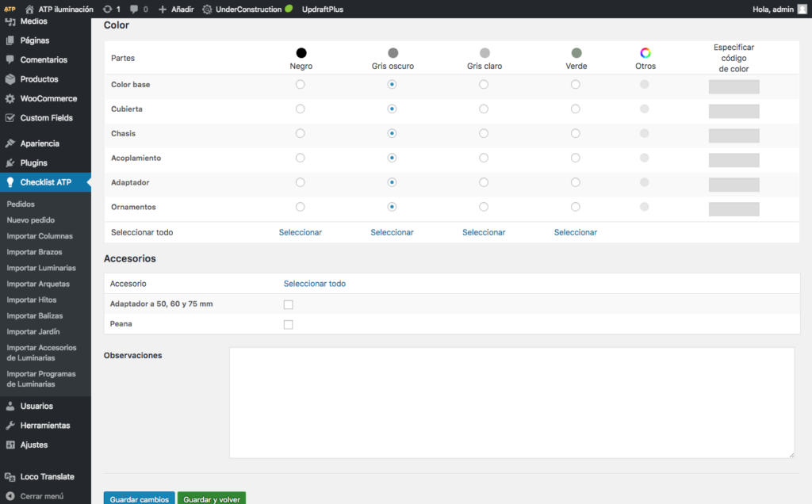Click the Ajustes settings icon
Image resolution: width=812 pixels, height=504 pixels.
click(10, 445)
